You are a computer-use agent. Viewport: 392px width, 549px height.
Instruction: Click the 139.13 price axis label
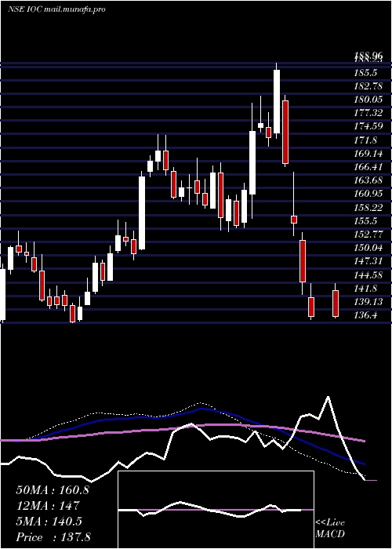[x=368, y=301]
